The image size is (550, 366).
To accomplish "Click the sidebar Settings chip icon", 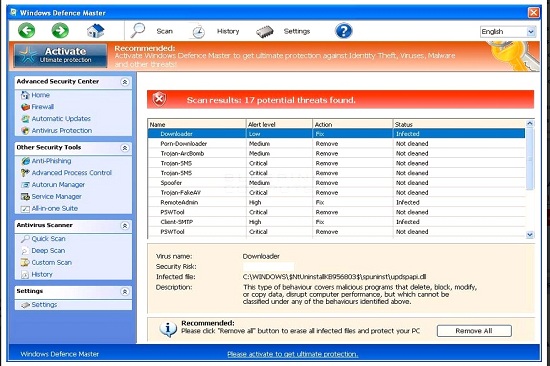I will pyautogui.click(x=25, y=305).
